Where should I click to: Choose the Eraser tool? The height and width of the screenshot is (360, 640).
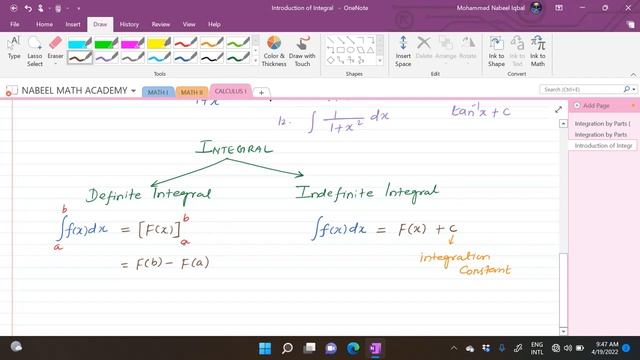(56, 49)
